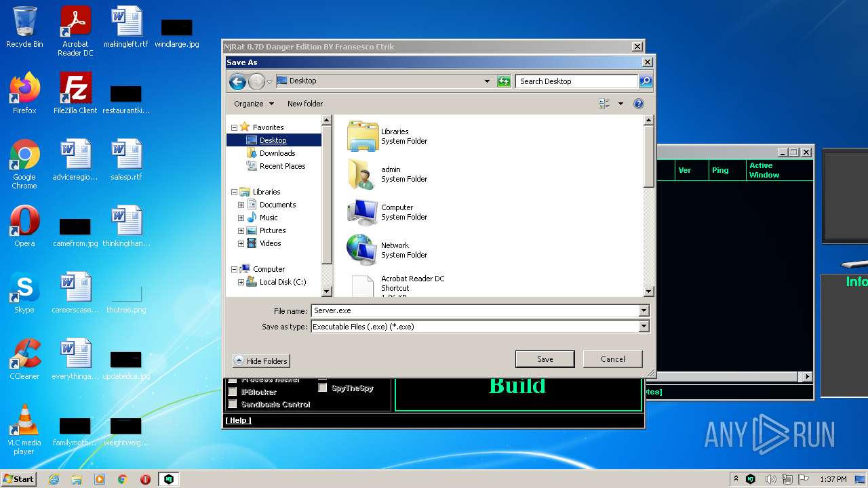Click the Cancel button

pos(612,359)
